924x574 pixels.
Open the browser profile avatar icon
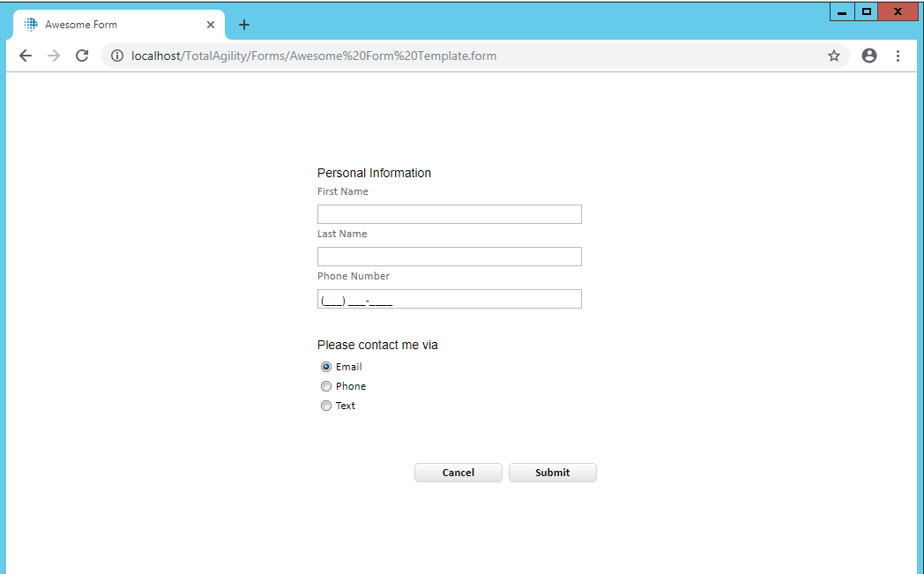(869, 55)
